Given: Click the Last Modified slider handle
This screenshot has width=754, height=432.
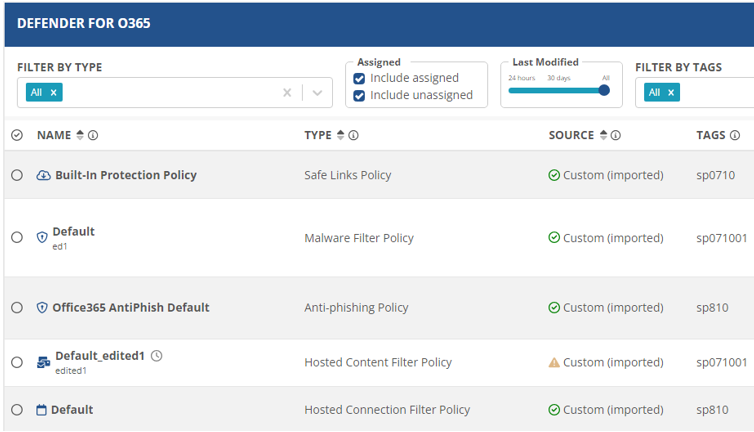Looking at the screenshot, I should tap(604, 90).
